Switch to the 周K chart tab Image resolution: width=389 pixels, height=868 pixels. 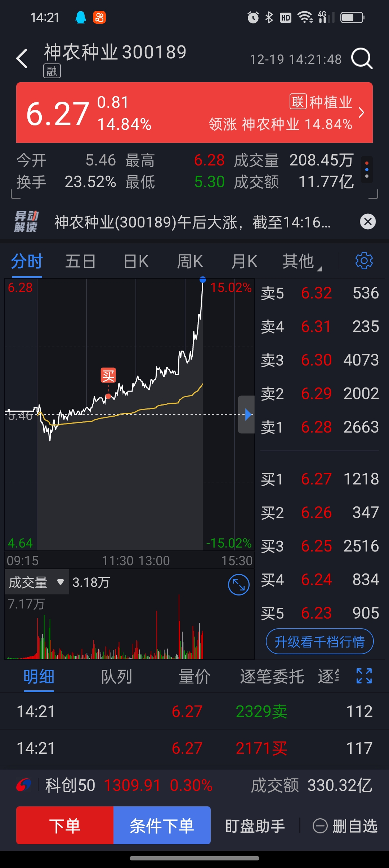[190, 261]
